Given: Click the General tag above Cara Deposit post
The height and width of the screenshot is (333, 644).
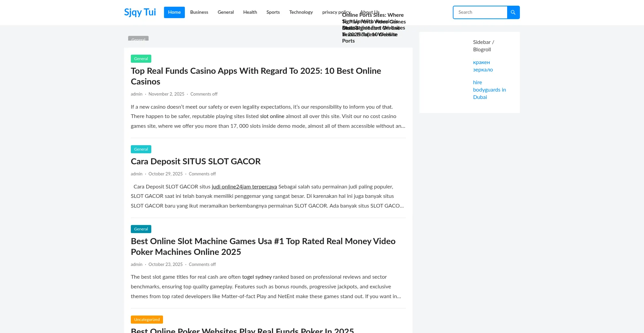Looking at the screenshot, I should coord(141,149).
